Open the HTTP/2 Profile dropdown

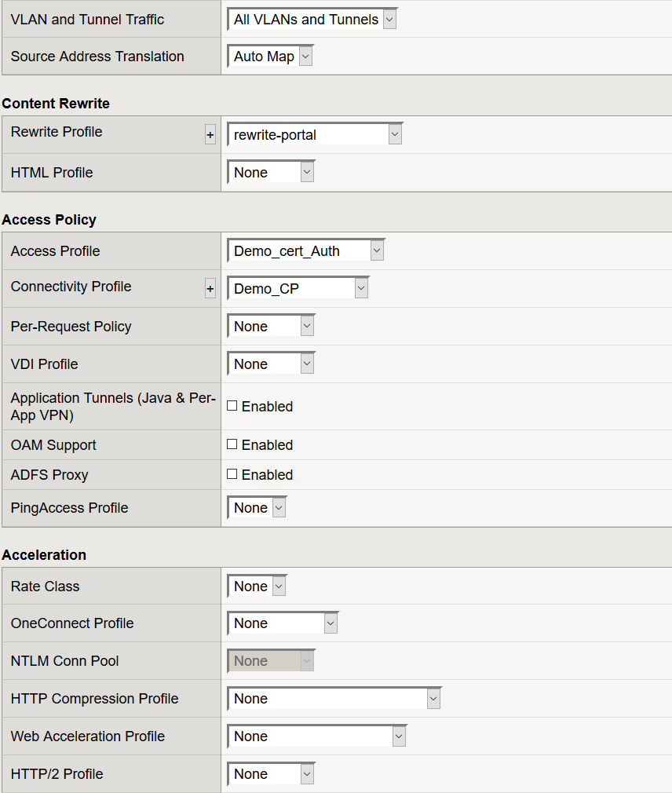271,774
